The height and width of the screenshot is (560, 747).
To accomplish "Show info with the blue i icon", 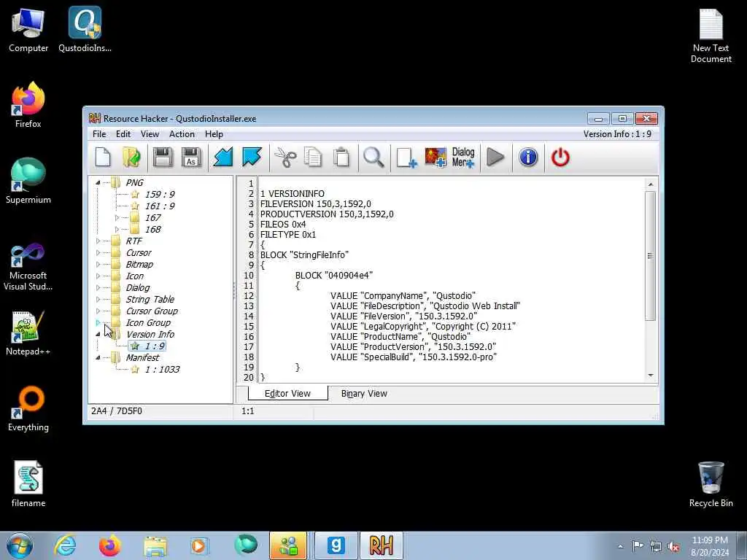I will pyautogui.click(x=528, y=157).
